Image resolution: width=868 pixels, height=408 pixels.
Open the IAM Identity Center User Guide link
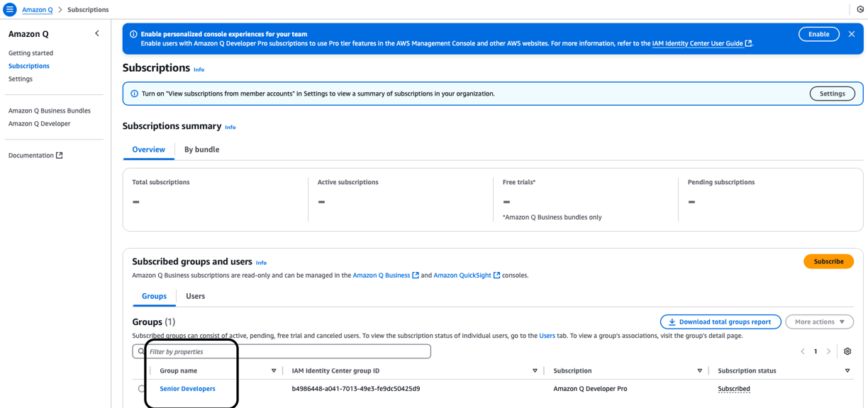702,43
